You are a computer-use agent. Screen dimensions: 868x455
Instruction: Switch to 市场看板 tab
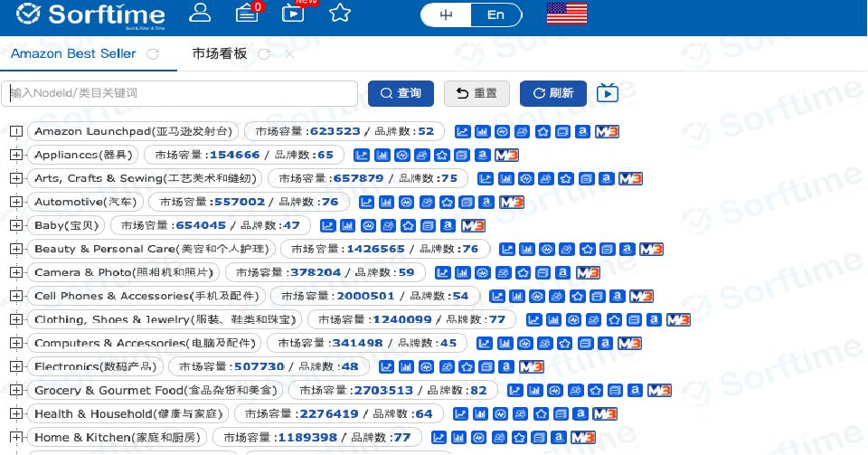(x=219, y=53)
